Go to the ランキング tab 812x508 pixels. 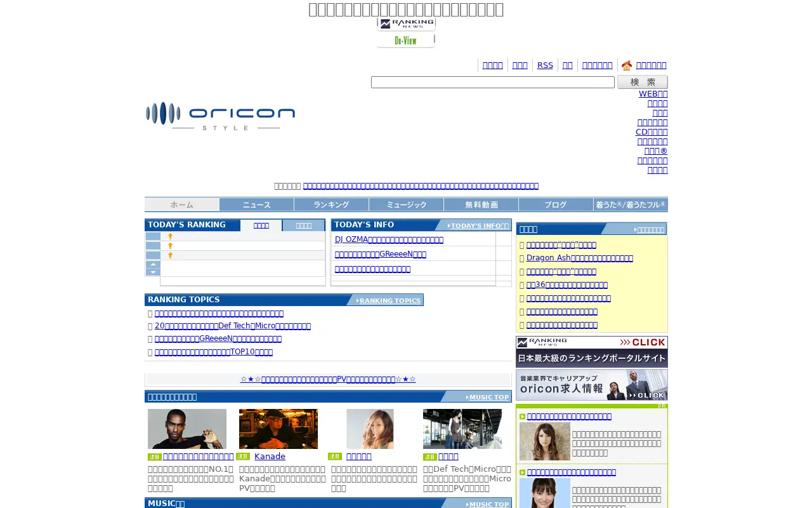332,204
